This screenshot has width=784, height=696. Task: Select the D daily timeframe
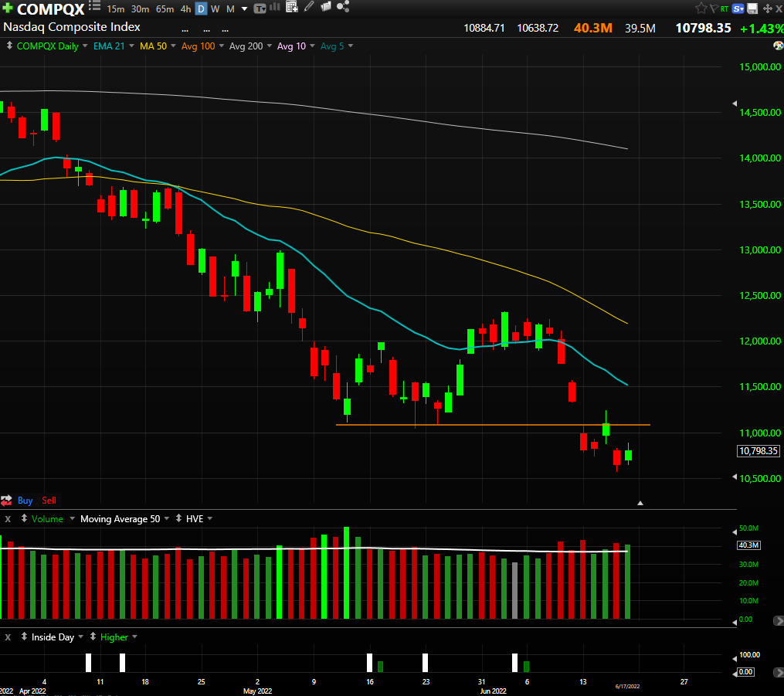(201, 9)
